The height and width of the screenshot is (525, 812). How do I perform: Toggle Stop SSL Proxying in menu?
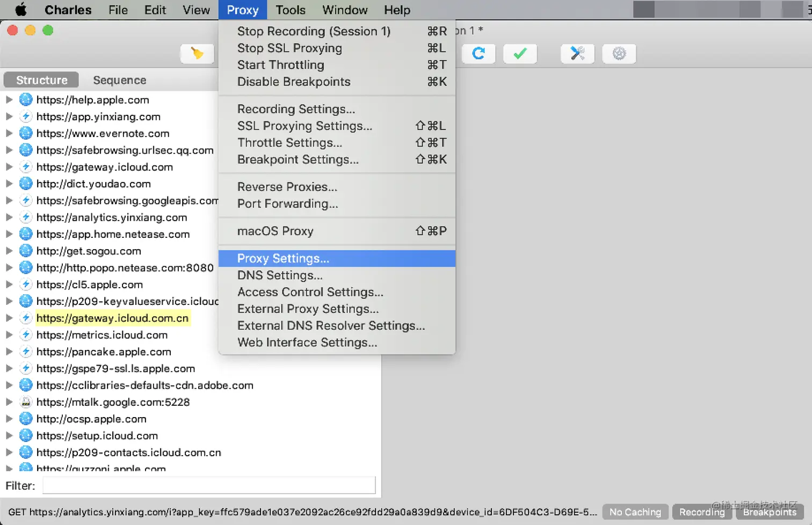[337, 48]
